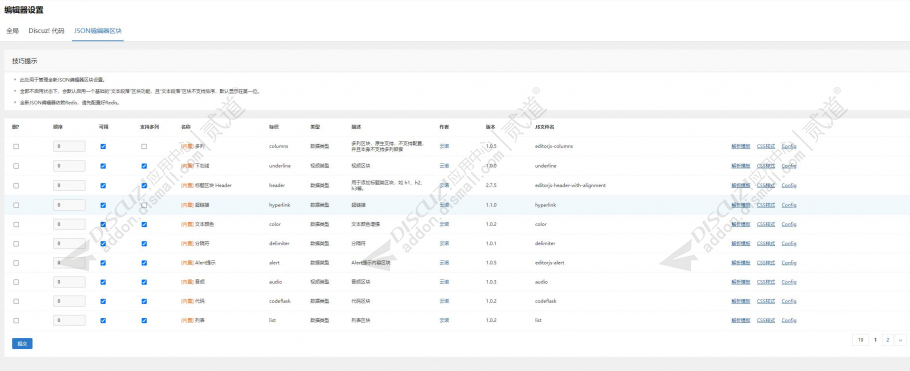Go to page 2 in pagination
Image resolution: width=910 pixels, height=371 pixels.
tap(887, 340)
